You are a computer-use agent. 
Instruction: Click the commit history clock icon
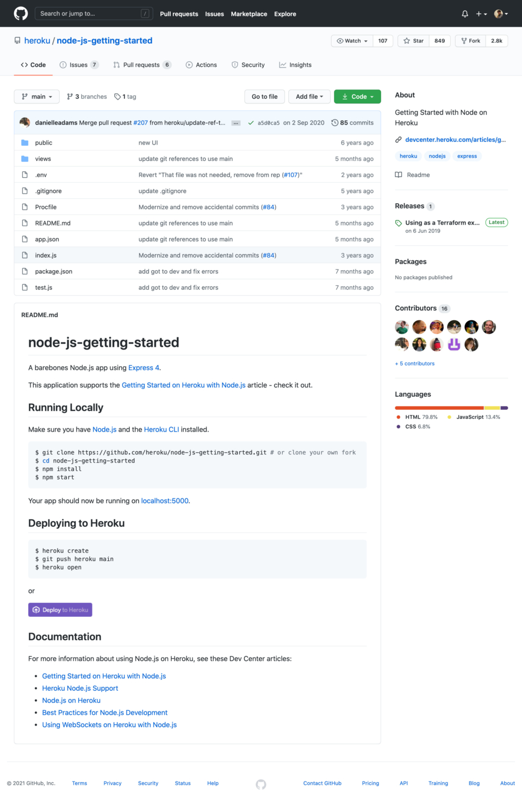[x=334, y=122]
